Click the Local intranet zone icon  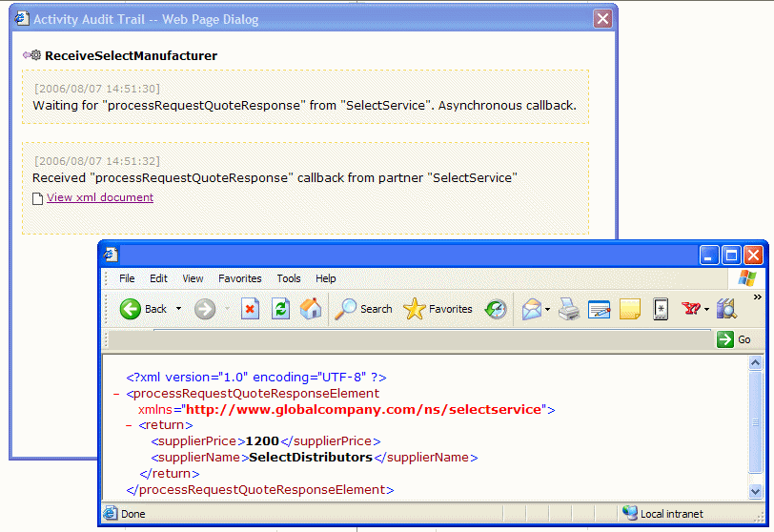click(629, 513)
